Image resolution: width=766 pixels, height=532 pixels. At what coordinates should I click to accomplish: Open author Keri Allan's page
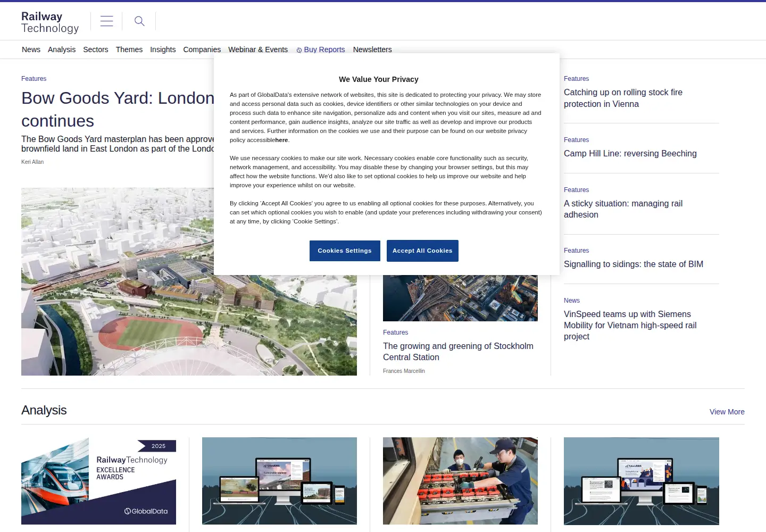click(x=32, y=162)
